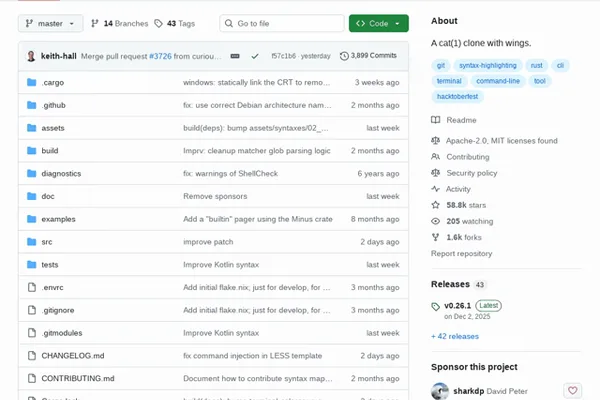Expand the commit message ellipsis button
600x400 pixels.
coord(235,56)
